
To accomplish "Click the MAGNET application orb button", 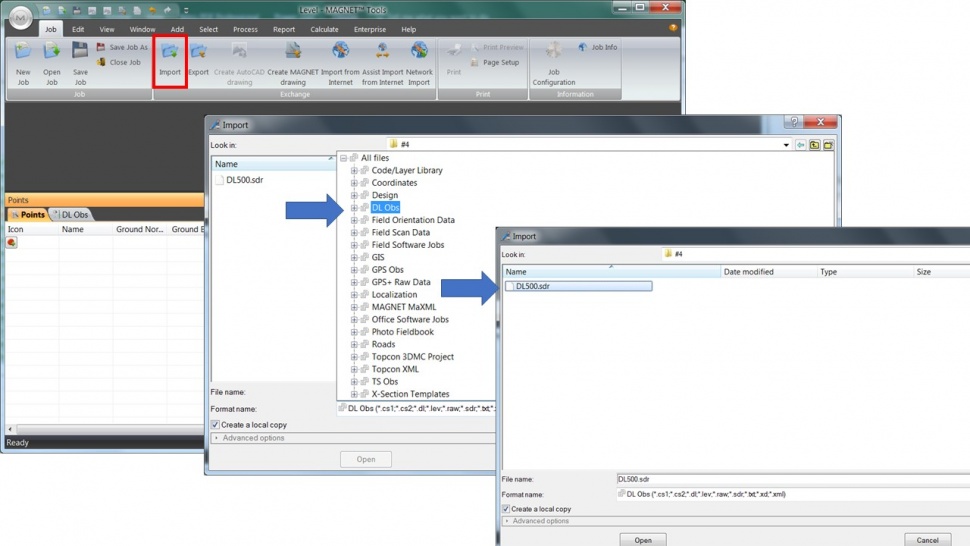I will (x=20, y=17).
